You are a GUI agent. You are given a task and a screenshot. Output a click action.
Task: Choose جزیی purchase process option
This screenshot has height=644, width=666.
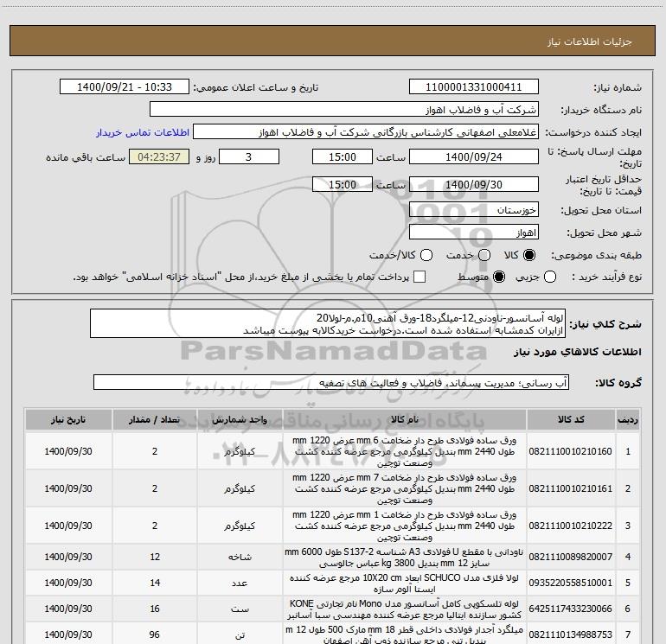[x=549, y=277]
